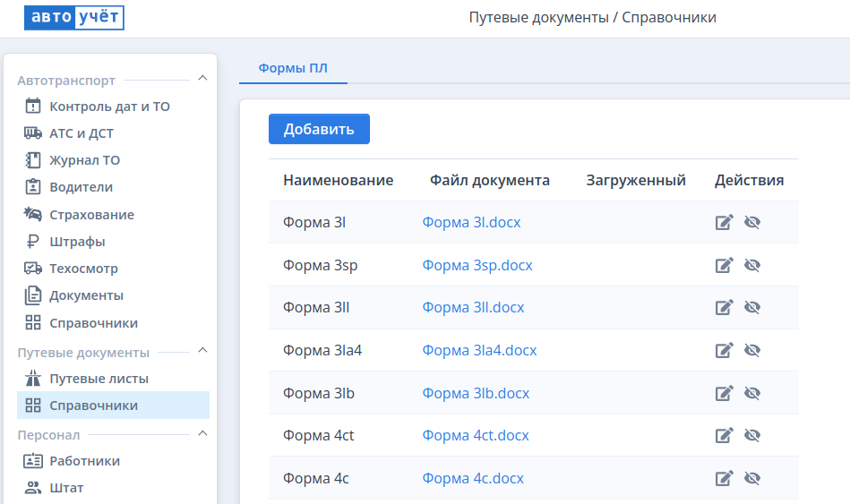Edit the Форма 3sp row

[725, 265]
